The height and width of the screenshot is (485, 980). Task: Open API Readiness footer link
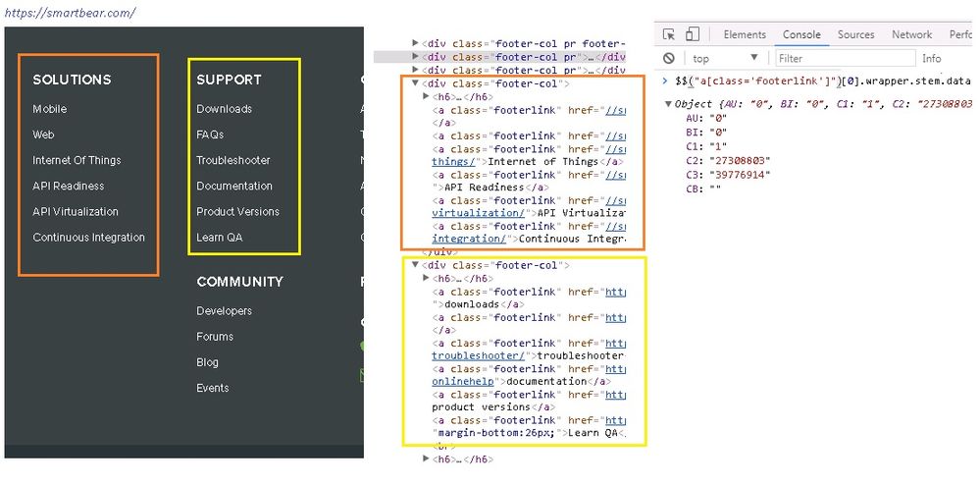68,186
